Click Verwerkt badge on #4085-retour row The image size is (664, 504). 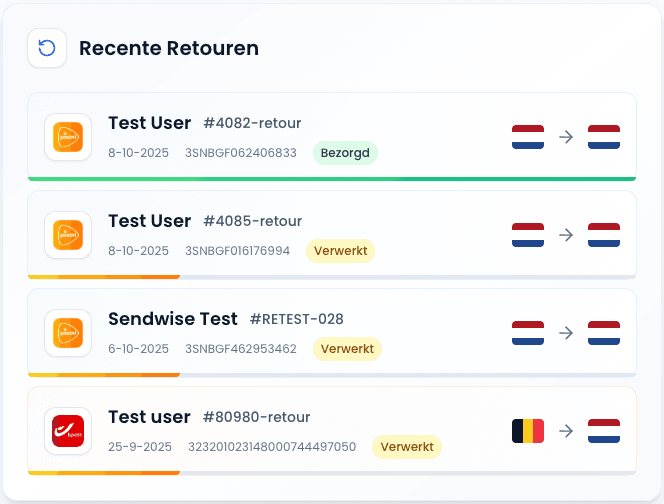(341, 251)
